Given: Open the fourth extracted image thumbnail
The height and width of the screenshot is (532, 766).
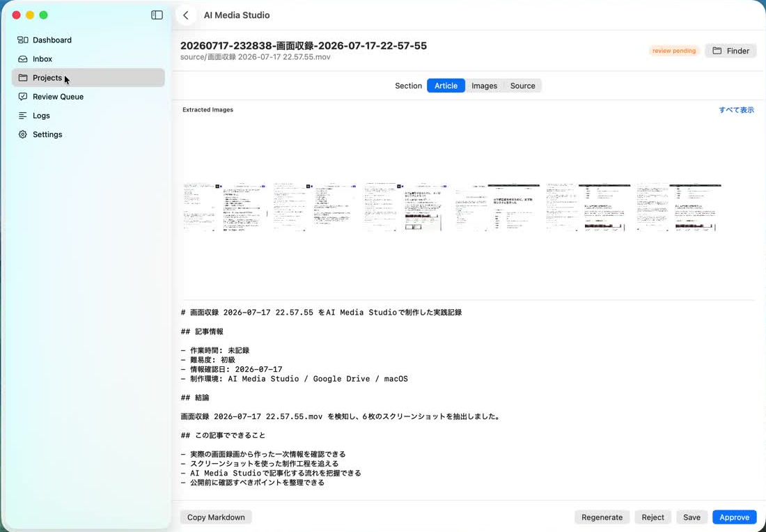Looking at the screenshot, I should point(497,208).
